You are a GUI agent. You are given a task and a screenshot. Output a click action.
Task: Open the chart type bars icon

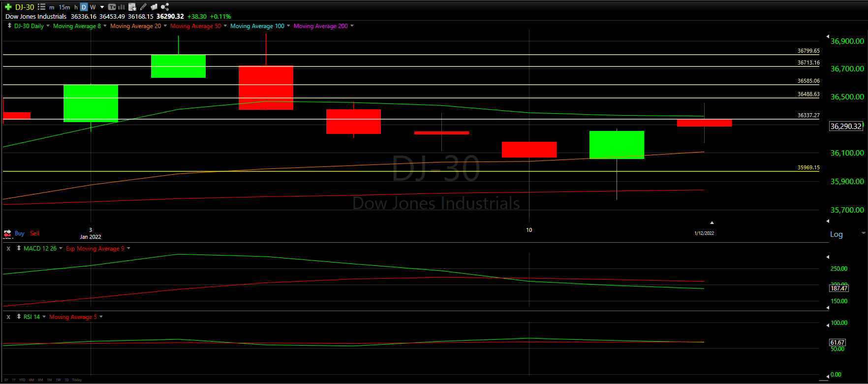[x=122, y=7]
